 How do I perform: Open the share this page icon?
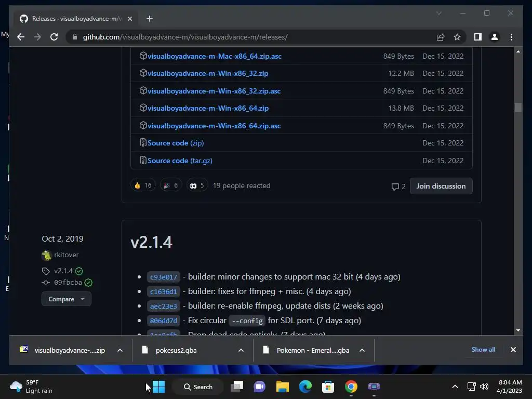[x=441, y=37]
